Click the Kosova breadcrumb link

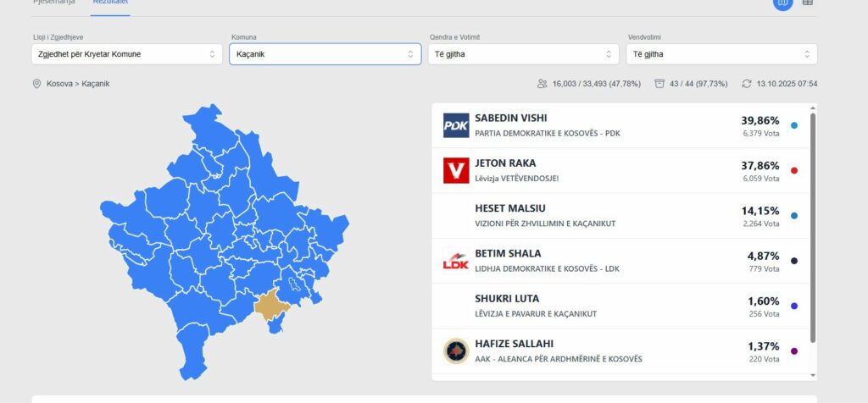pyautogui.click(x=60, y=84)
